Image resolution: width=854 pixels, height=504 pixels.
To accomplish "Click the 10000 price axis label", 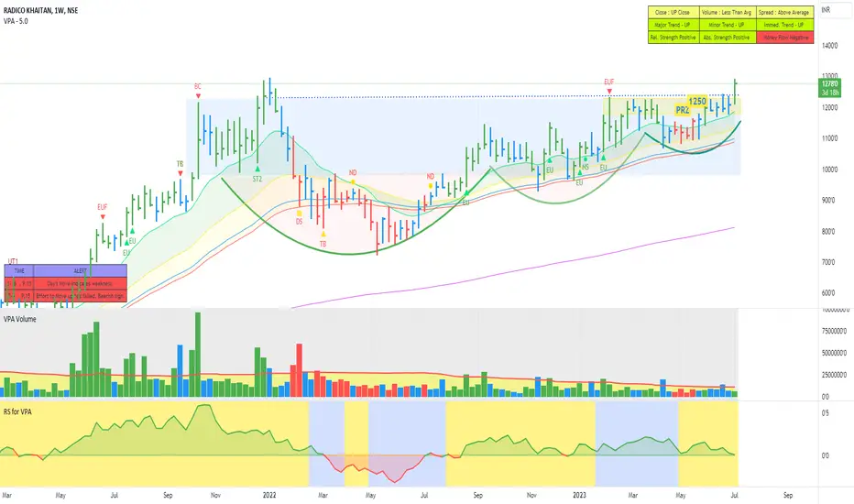I will click(x=829, y=170).
